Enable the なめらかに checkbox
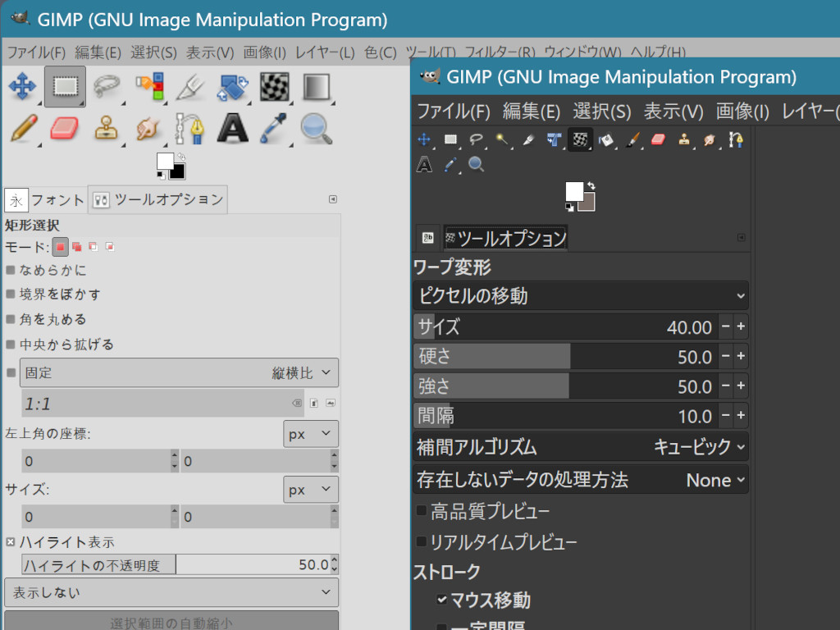The height and width of the screenshot is (630, 840). pyautogui.click(x=10, y=269)
